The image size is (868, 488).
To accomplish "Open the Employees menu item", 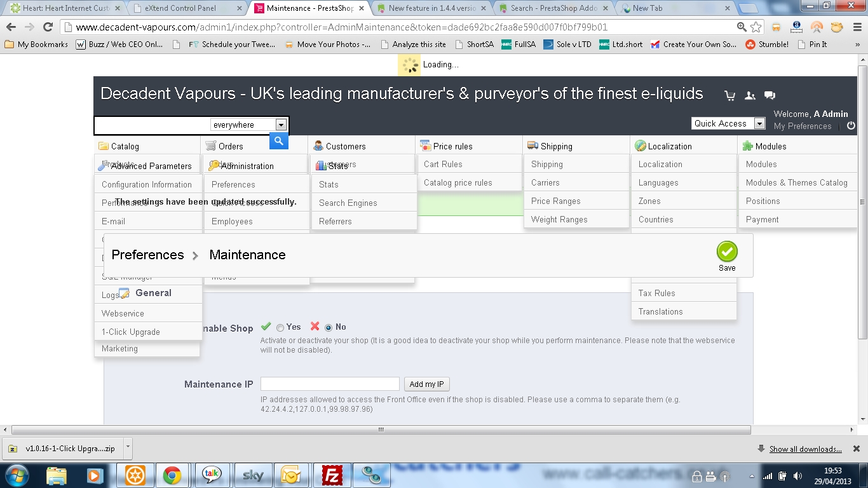I will coord(232,221).
